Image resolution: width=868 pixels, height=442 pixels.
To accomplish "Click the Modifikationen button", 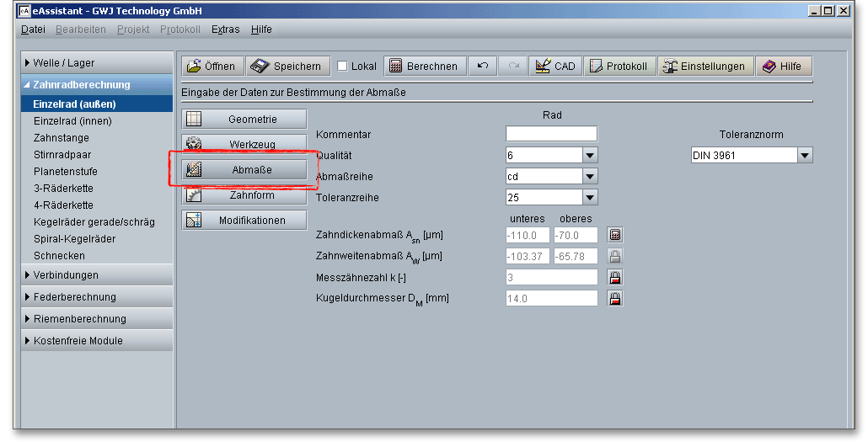I will coord(244,221).
